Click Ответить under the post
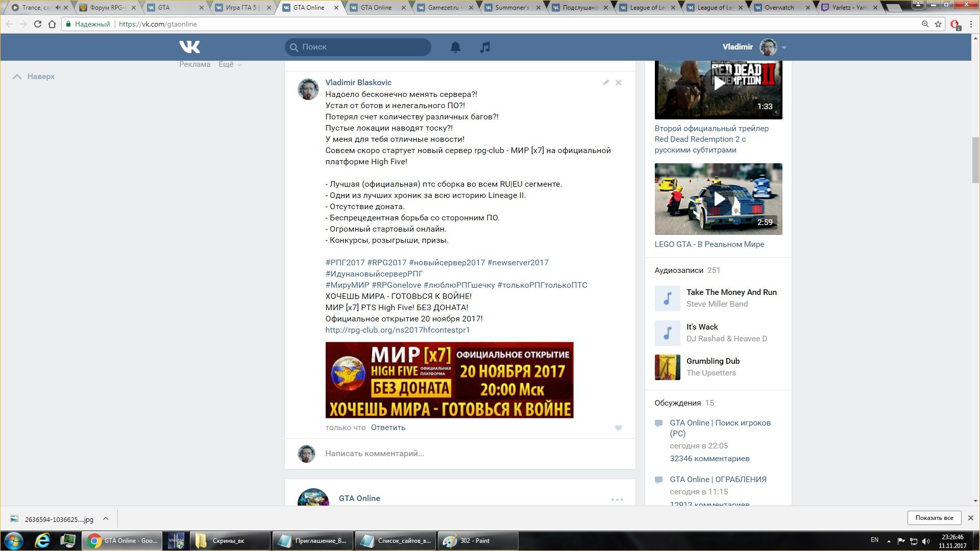This screenshot has height=551, width=980. click(x=388, y=428)
